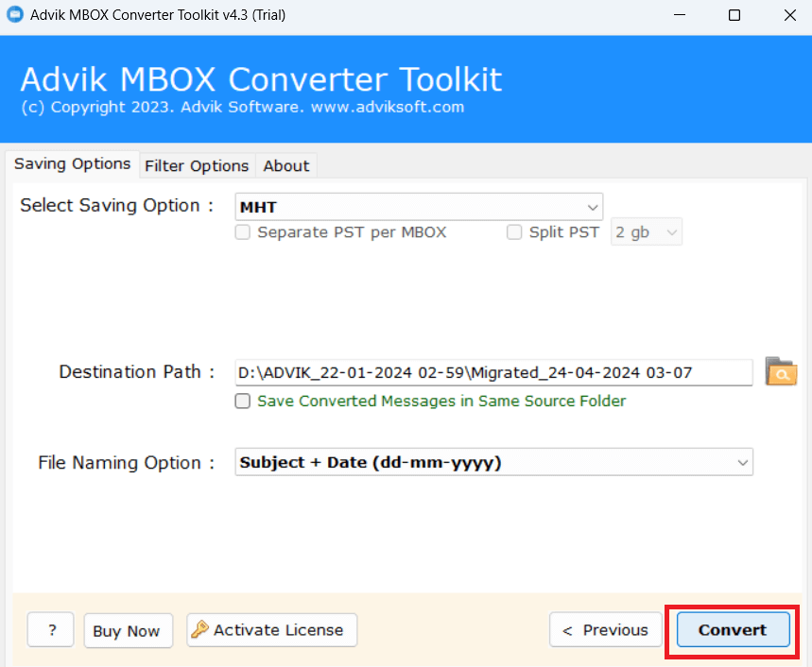Enable Separate PST per MBOX checkbox
This screenshot has width=812, height=667.
[x=242, y=231]
